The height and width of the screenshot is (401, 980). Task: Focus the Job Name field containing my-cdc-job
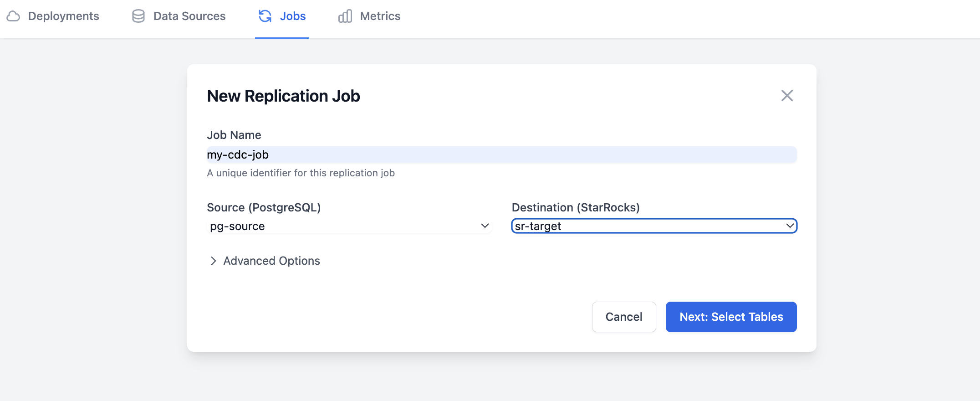click(501, 155)
